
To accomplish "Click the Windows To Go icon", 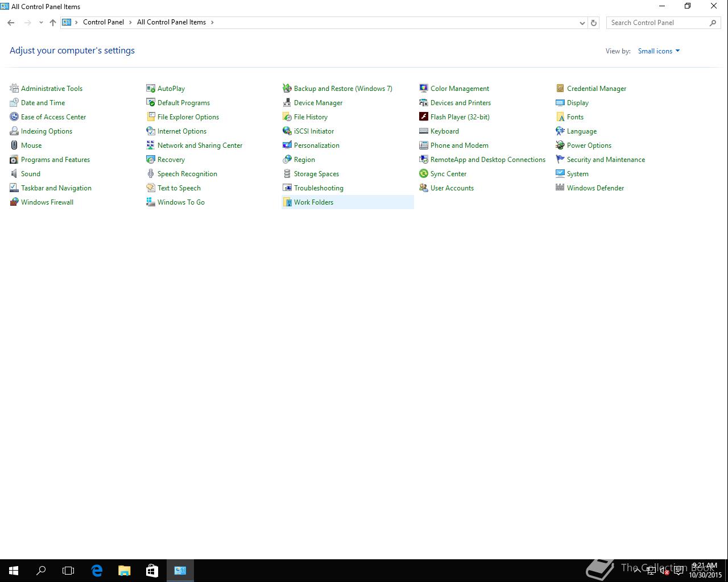I will (151, 202).
